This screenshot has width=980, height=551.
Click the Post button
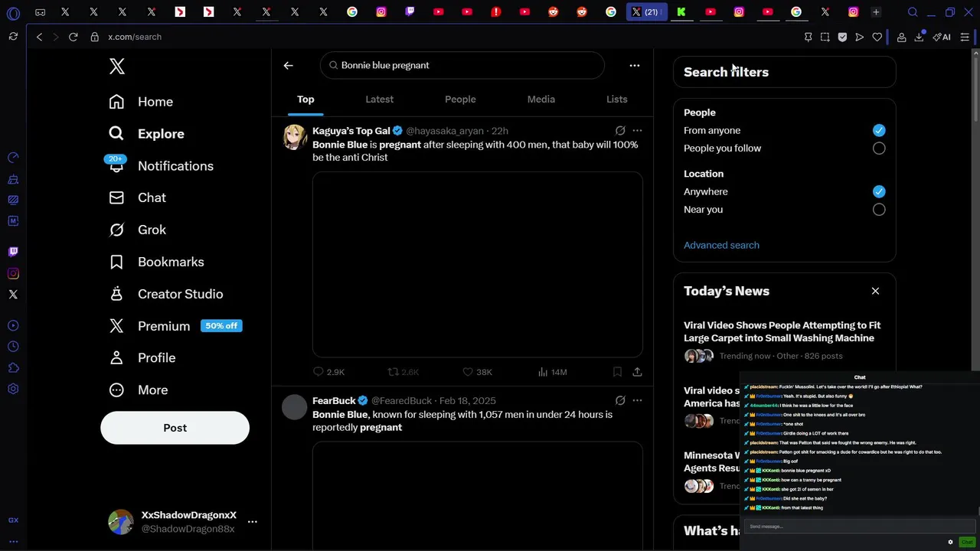click(x=175, y=428)
